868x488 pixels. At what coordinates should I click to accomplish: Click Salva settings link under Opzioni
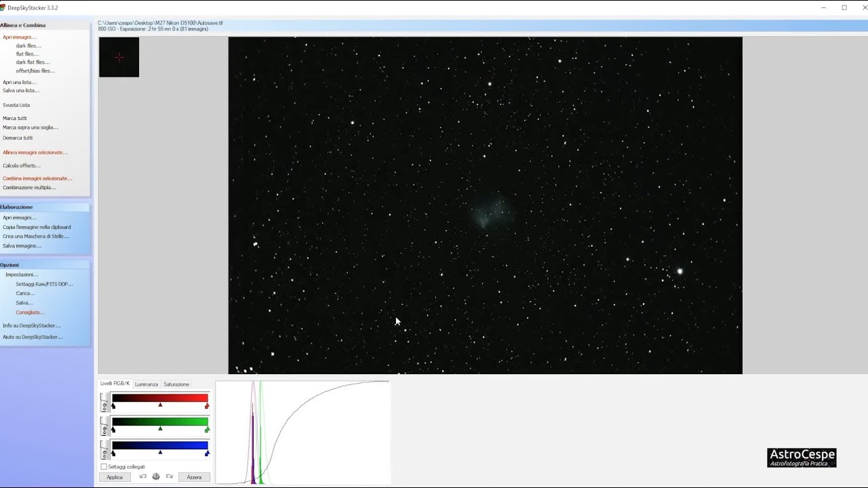(24, 302)
